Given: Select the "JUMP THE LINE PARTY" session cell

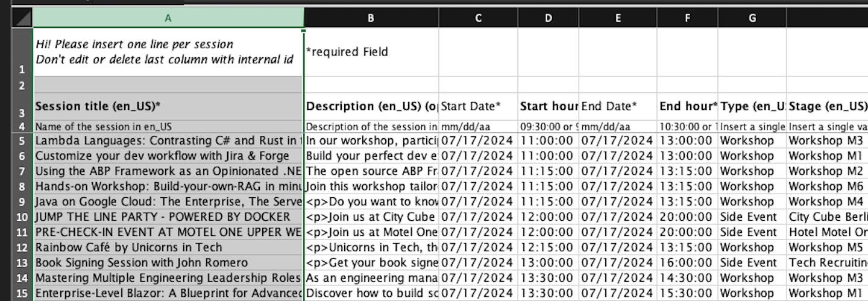Looking at the screenshot, I should click(x=168, y=217).
